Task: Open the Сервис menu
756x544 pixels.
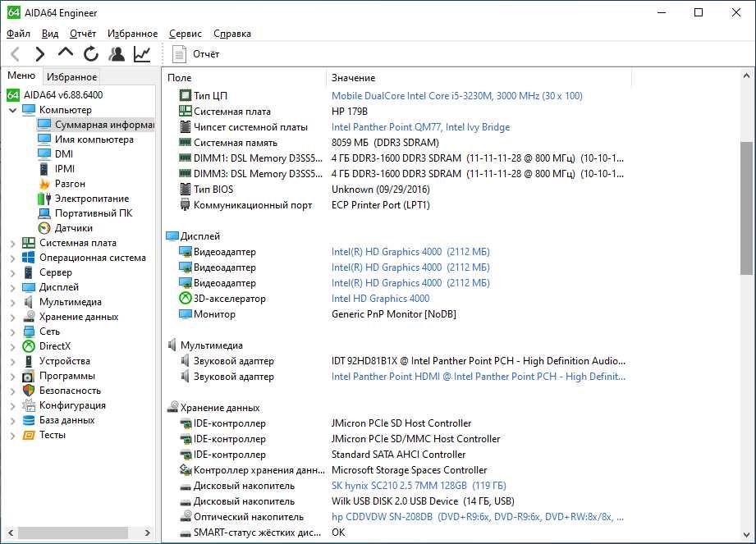Action: 186,34
